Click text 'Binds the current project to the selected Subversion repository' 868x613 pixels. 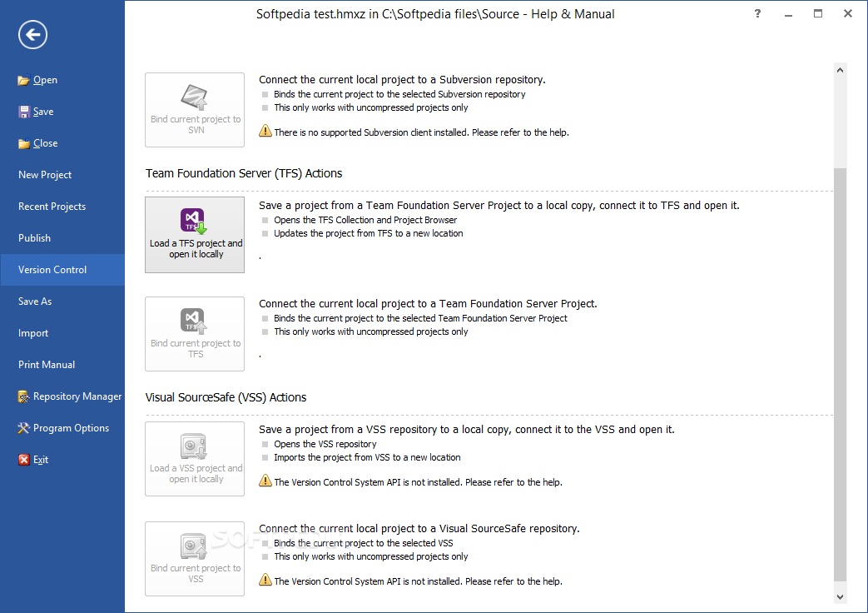[399, 94]
